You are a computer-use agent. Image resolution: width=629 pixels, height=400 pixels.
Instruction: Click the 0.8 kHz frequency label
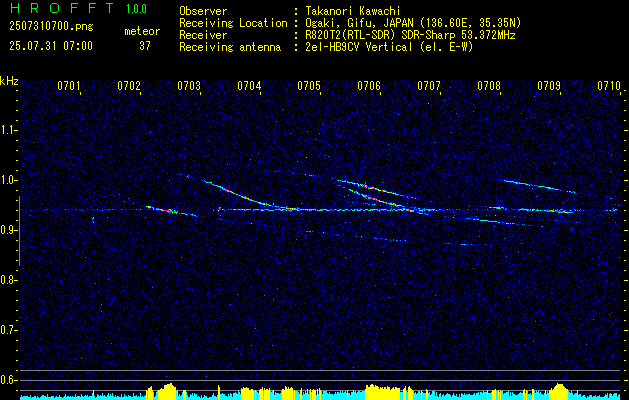pyautogui.click(x=7, y=280)
